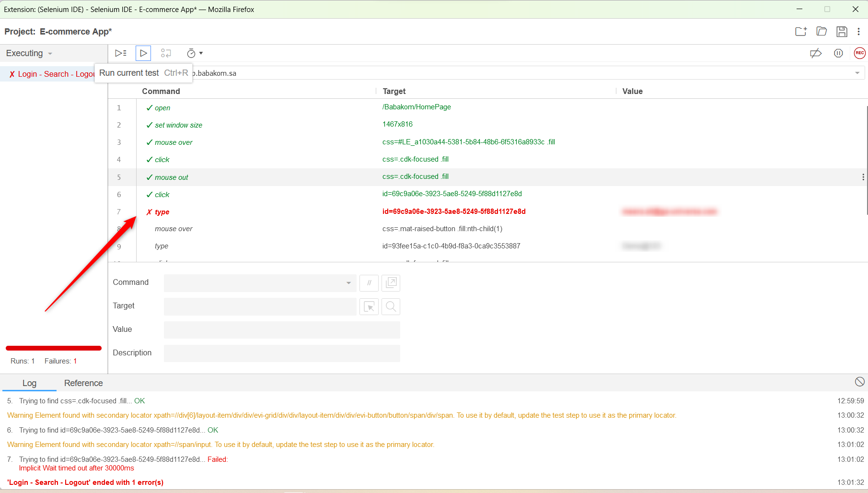
Task: Find the target in the page
Action: [391, 306]
